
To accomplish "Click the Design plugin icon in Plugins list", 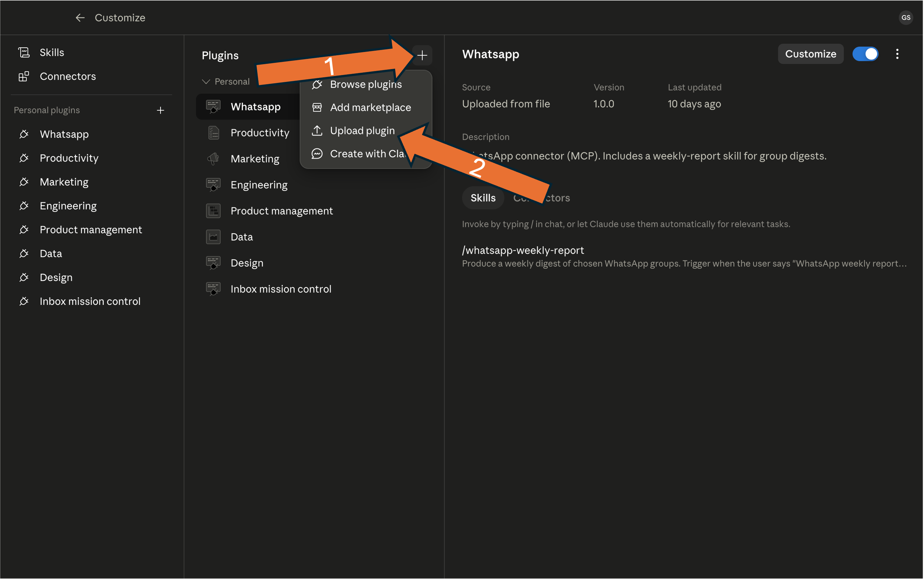I will point(213,263).
